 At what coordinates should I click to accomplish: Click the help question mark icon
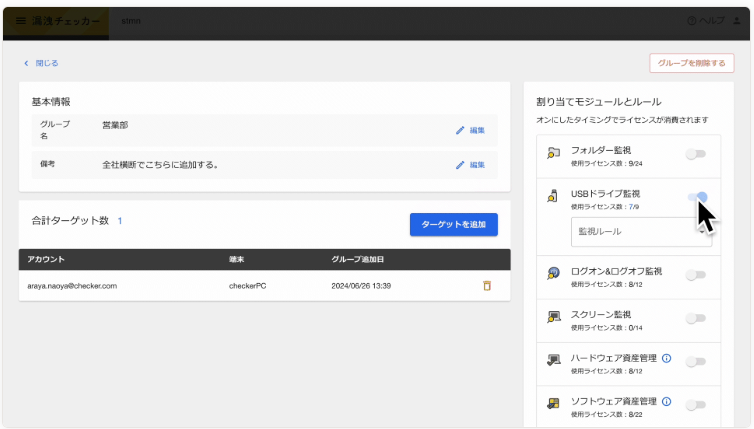pyautogui.click(x=691, y=21)
